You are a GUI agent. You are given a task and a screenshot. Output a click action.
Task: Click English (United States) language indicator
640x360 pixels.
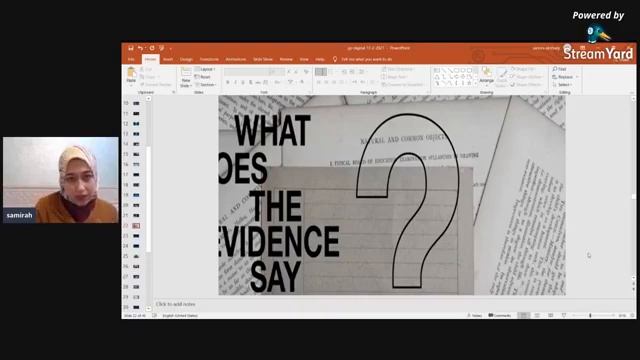coord(180,316)
